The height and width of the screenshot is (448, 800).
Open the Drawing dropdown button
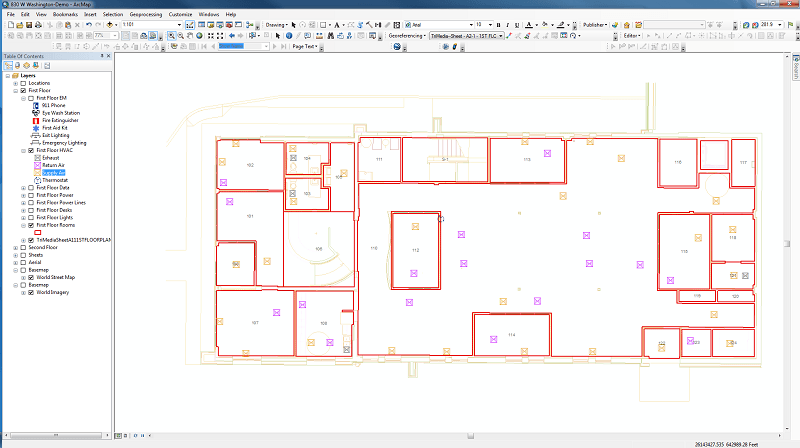(277, 24)
